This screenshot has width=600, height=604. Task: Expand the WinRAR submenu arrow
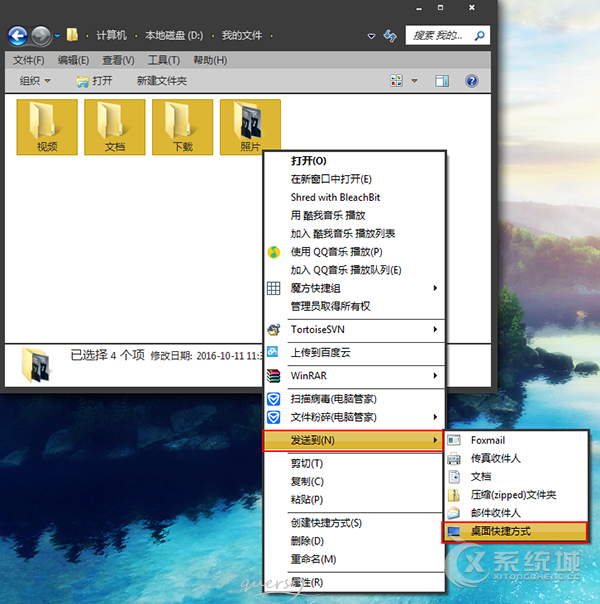point(435,375)
